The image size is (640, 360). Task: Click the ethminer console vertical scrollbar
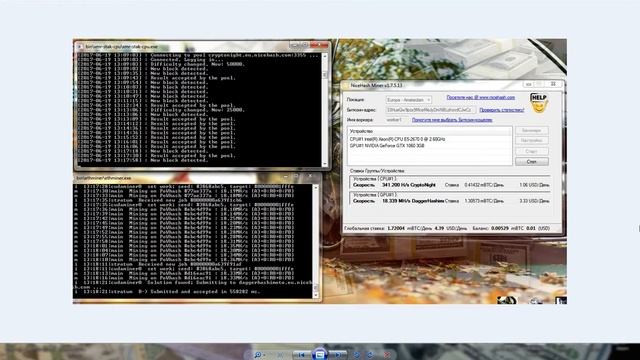(x=315, y=241)
